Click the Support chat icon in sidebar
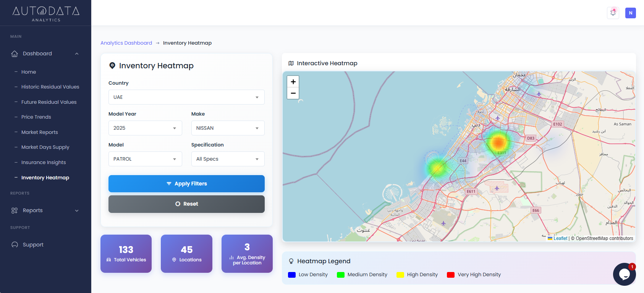 15,245
